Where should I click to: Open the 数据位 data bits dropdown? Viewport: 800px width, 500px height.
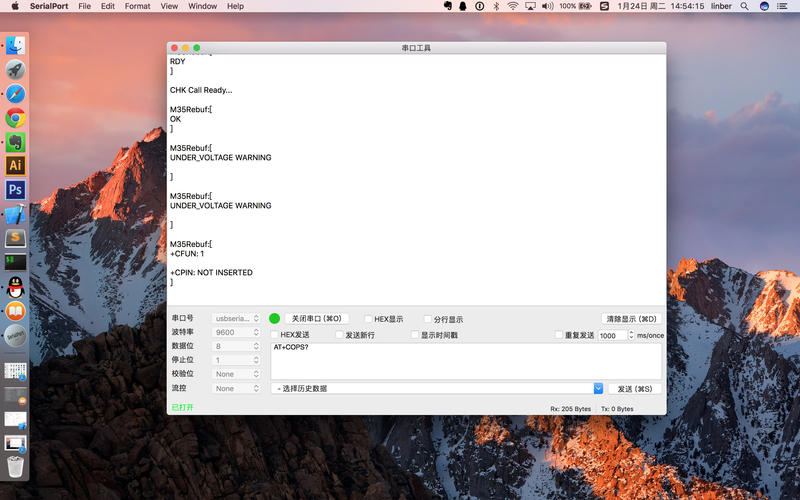pyautogui.click(x=236, y=346)
